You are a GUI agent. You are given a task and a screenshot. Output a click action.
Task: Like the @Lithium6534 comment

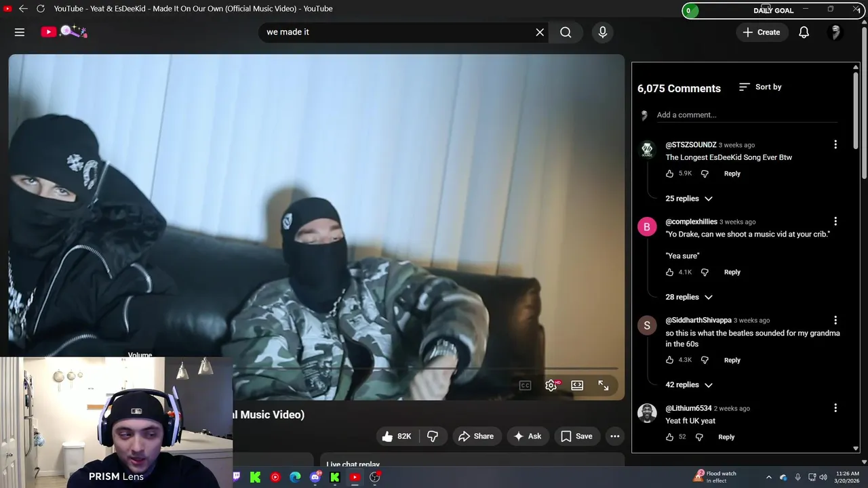coord(670,437)
